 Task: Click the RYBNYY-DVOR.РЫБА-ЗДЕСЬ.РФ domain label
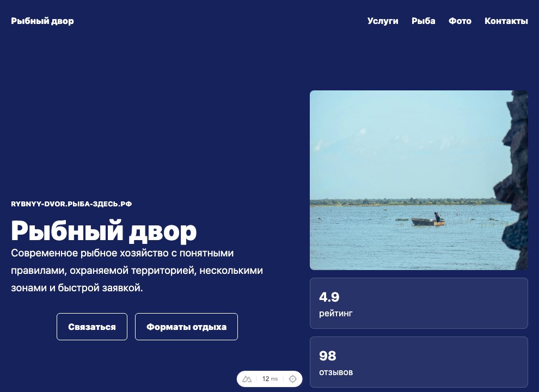click(x=71, y=204)
